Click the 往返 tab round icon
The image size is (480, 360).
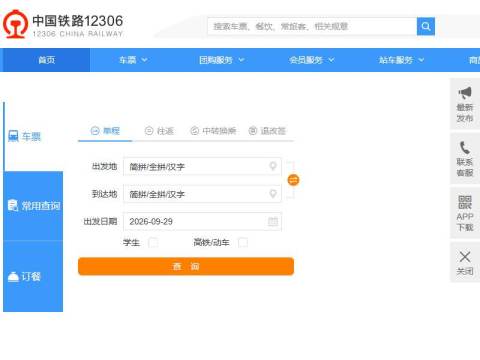pos(149,131)
